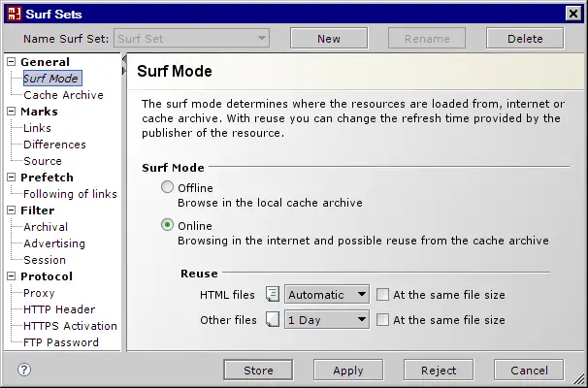The height and width of the screenshot is (388, 588).
Task: Click 'Browse in the local cache archive' text
Action: 270,203
